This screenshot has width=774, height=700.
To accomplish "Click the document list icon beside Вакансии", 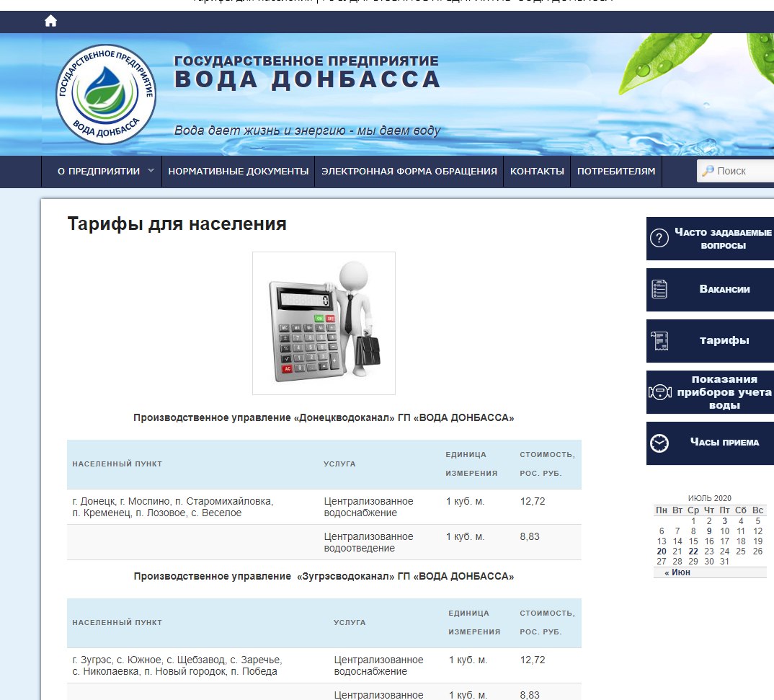I will (x=659, y=289).
